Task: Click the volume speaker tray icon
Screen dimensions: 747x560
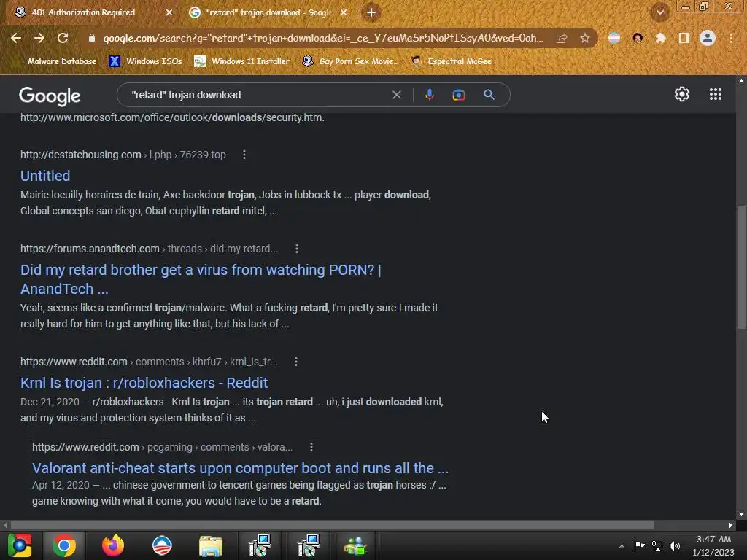Action: [x=675, y=545]
